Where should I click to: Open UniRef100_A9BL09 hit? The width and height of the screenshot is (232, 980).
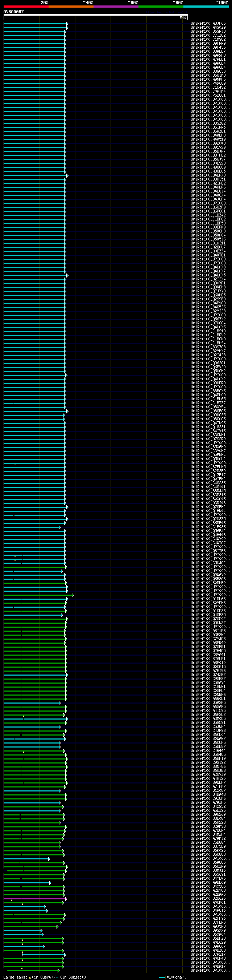coord(208,882)
